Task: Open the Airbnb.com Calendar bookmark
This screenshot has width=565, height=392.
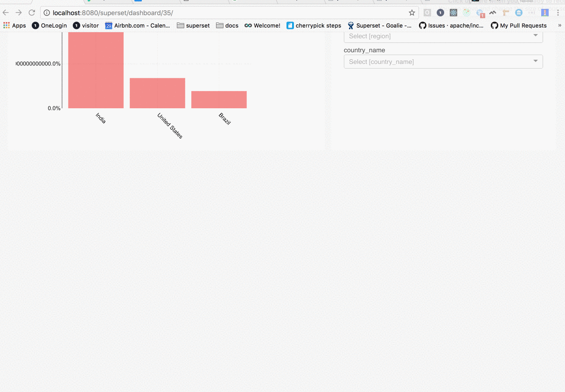Action: tap(138, 26)
